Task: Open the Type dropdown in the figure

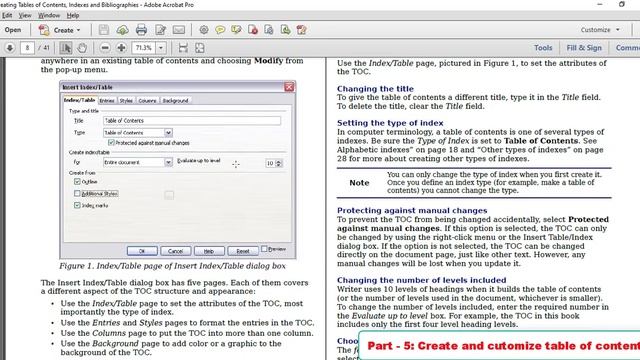Action: pos(168,133)
